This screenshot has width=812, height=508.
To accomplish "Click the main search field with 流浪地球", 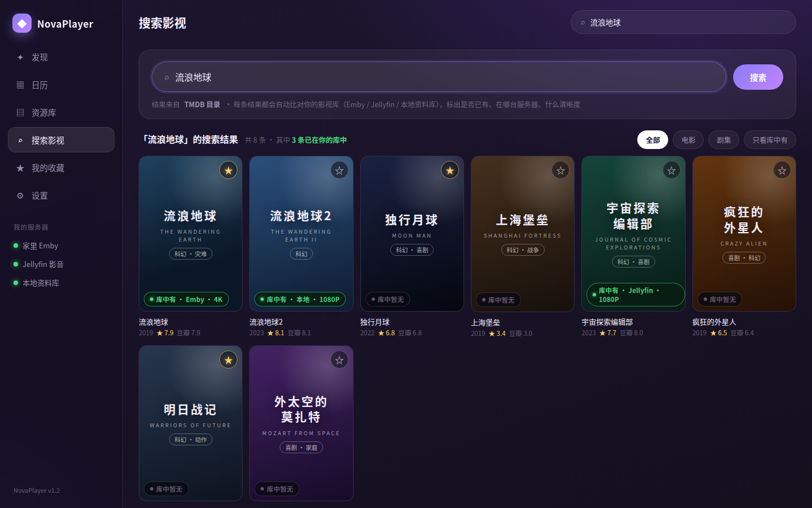I will (x=439, y=77).
